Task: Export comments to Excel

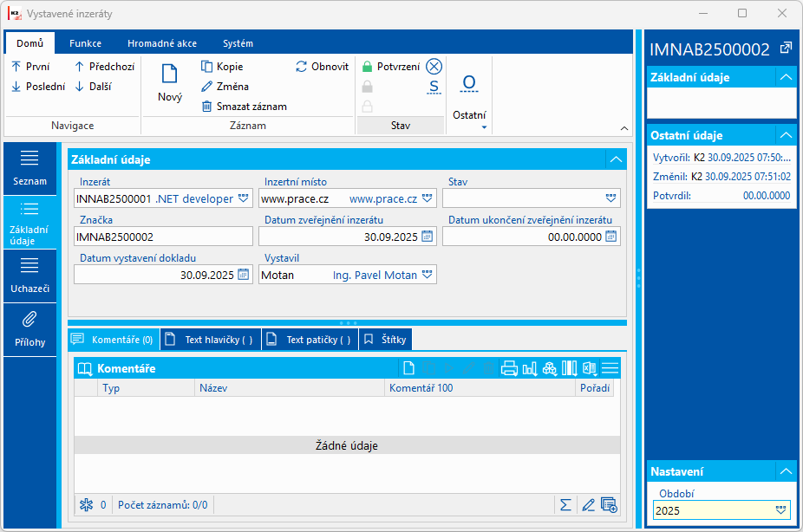Action: (x=590, y=368)
